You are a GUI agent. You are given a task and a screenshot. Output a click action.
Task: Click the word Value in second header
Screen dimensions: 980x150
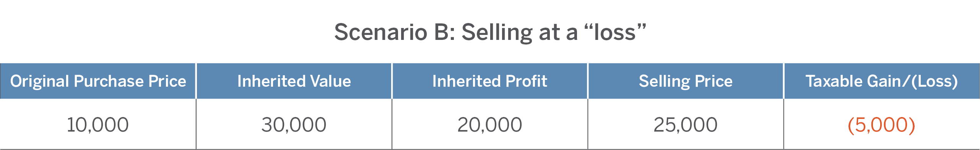(x=331, y=81)
